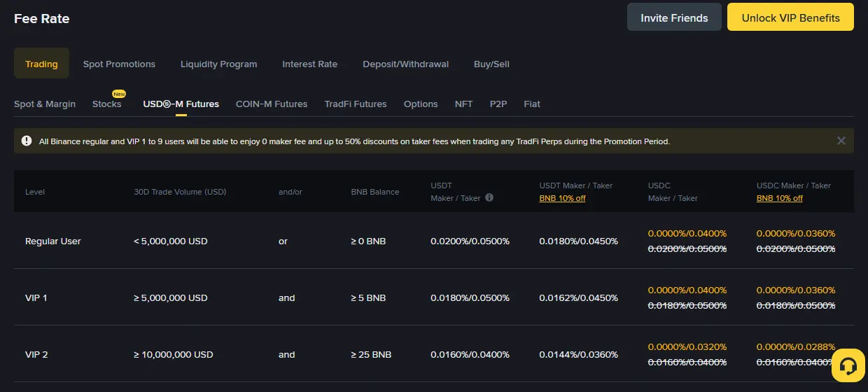Click the yellow 0.0000%/0.0320% VIP 2 USDC fee
Image resolution: width=868 pixels, height=392 pixels.
(x=687, y=346)
